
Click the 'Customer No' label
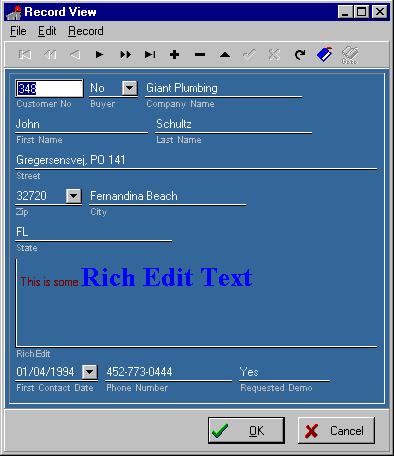tap(44, 104)
